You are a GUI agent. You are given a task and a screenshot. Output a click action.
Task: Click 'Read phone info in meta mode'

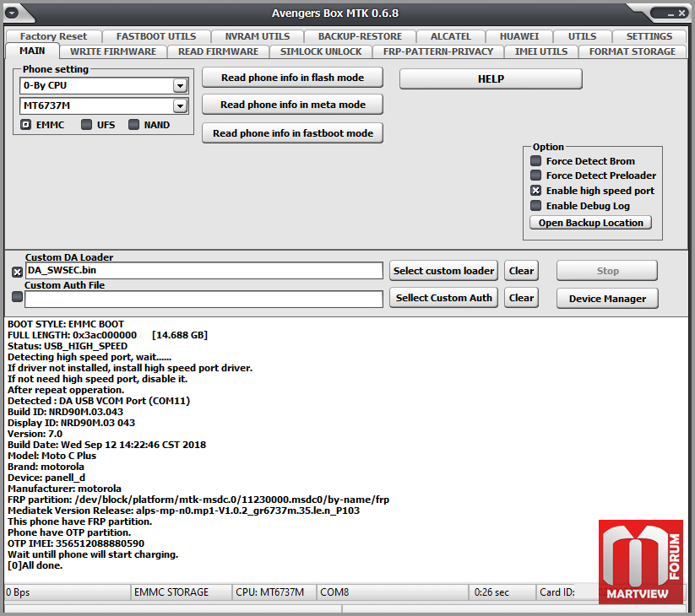click(x=292, y=105)
